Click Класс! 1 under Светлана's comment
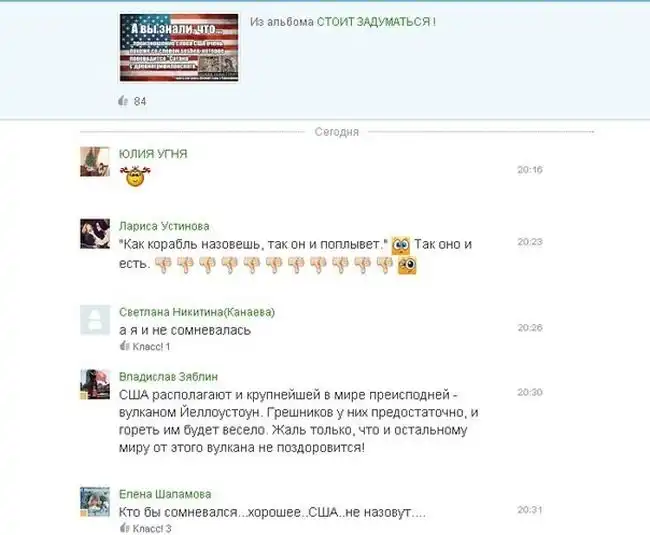This screenshot has height=535, width=650. point(145,346)
